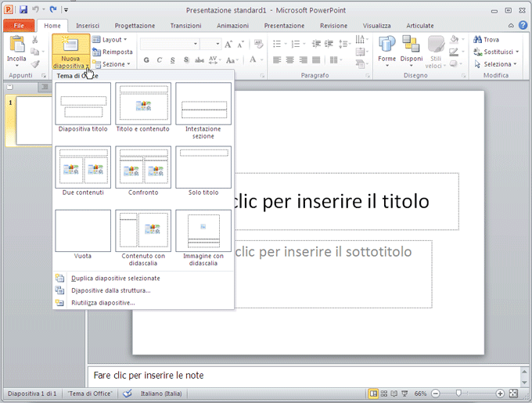The width and height of the screenshot is (532, 403).
Task: Click the decrease font size icon
Action: click(240, 44)
